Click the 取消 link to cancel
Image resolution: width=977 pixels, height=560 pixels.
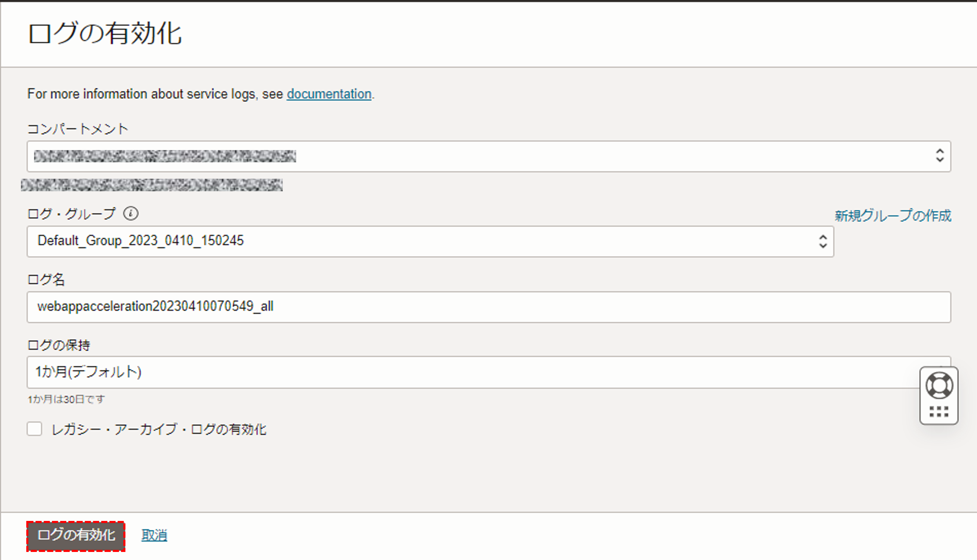pyautogui.click(x=154, y=535)
